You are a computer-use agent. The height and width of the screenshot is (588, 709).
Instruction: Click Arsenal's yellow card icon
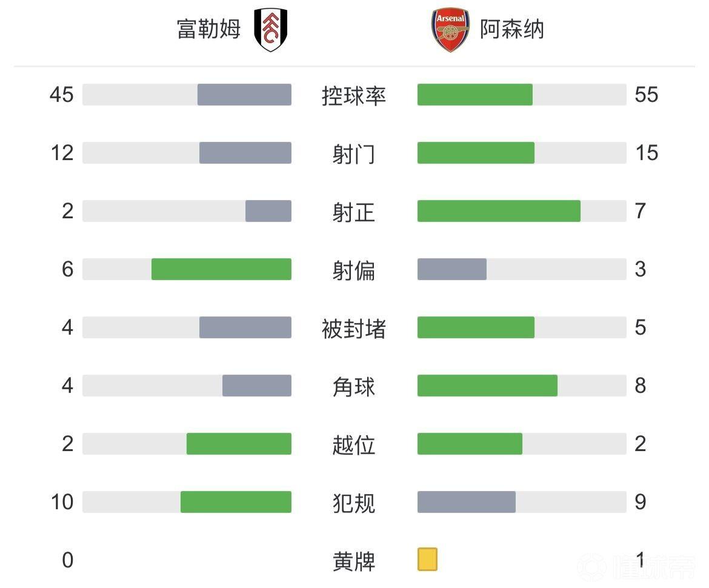(427, 560)
